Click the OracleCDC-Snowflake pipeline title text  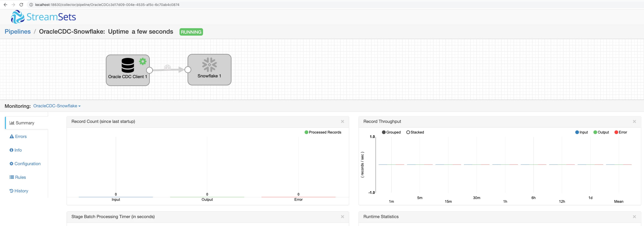click(x=72, y=31)
